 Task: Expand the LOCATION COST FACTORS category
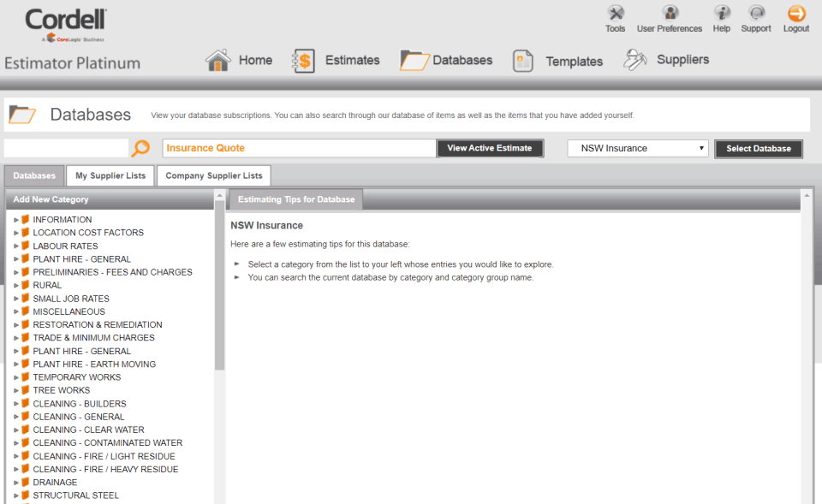(x=15, y=233)
